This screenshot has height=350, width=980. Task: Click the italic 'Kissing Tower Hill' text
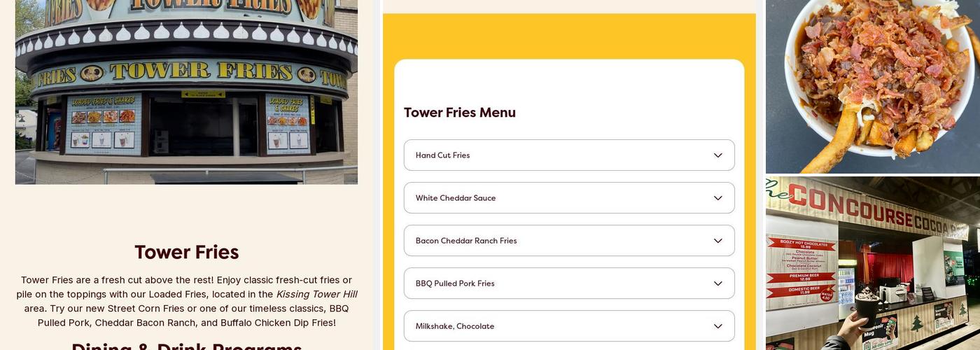click(x=316, y=294)
